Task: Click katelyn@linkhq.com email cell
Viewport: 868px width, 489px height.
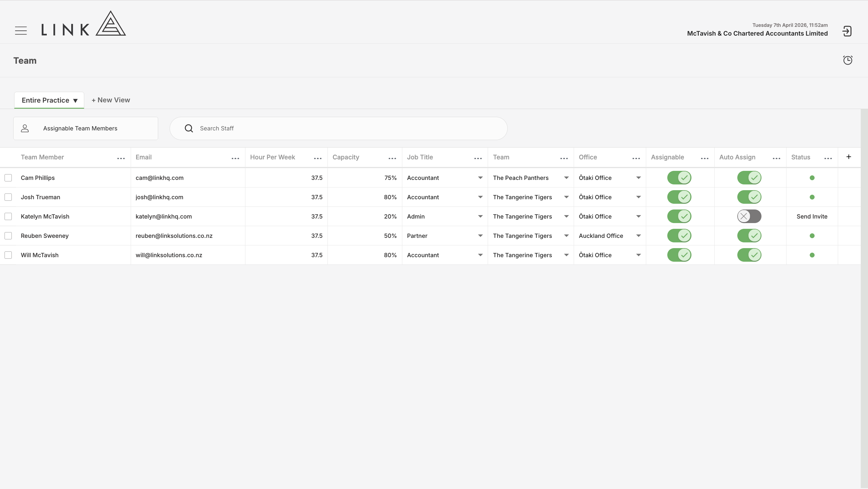Action: point(188,216)
